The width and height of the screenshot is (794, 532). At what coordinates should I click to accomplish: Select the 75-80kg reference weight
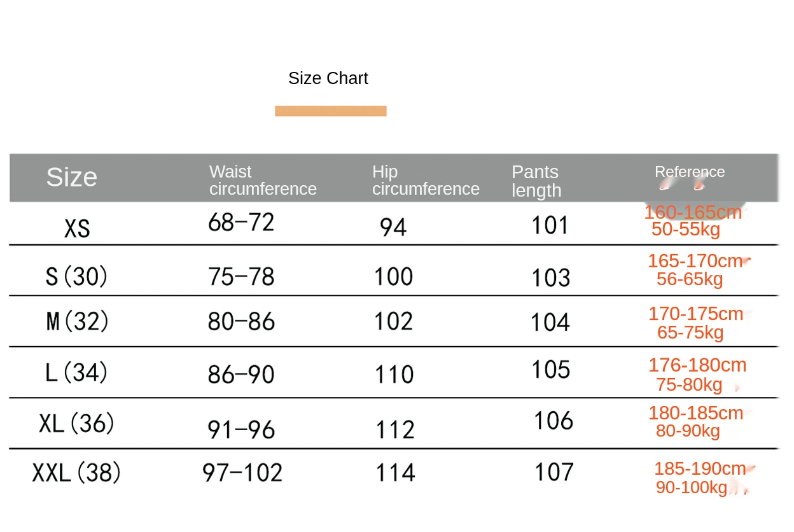(x=689, y=385)
